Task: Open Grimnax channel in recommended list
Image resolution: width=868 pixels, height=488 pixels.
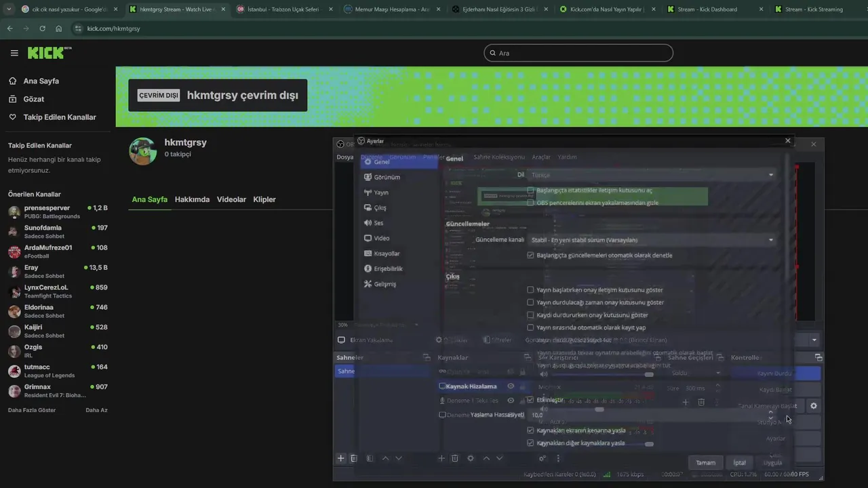Action: [x=58, y=390]
